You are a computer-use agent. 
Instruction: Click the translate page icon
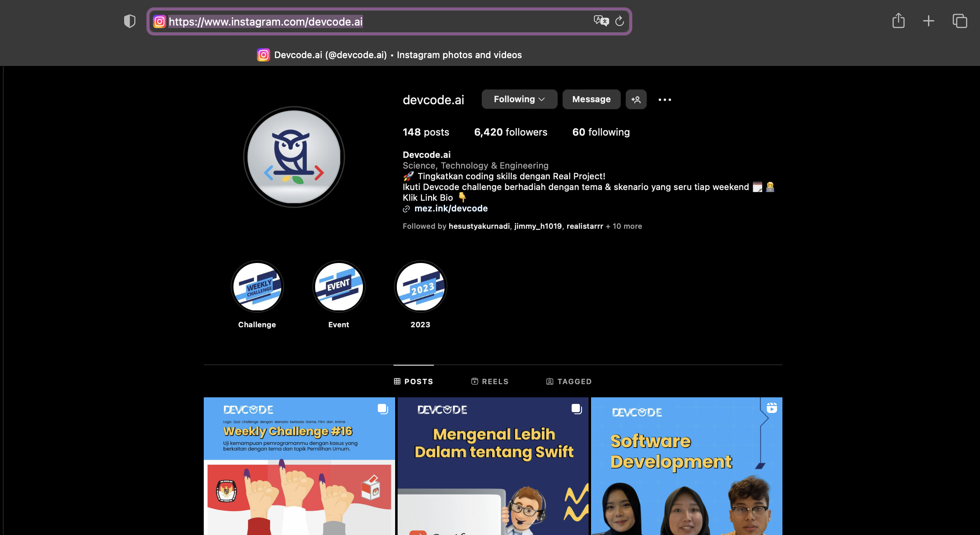(601, 21)
